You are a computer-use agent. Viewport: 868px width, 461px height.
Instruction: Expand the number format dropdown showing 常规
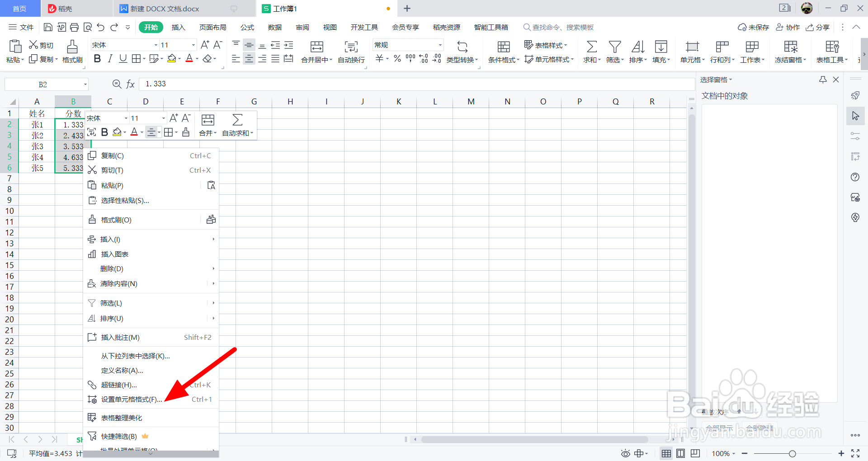[440, 45]
